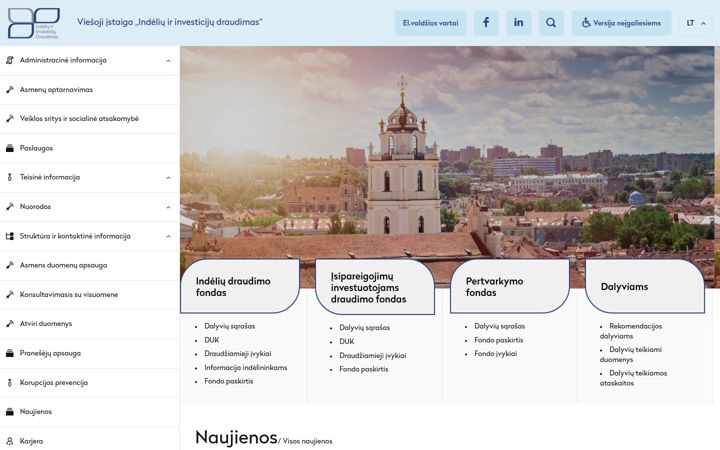Screen dimensions: 720x450
Task: Expand the Nuorodos submenu chevron
Action: [x=169, y=207]
